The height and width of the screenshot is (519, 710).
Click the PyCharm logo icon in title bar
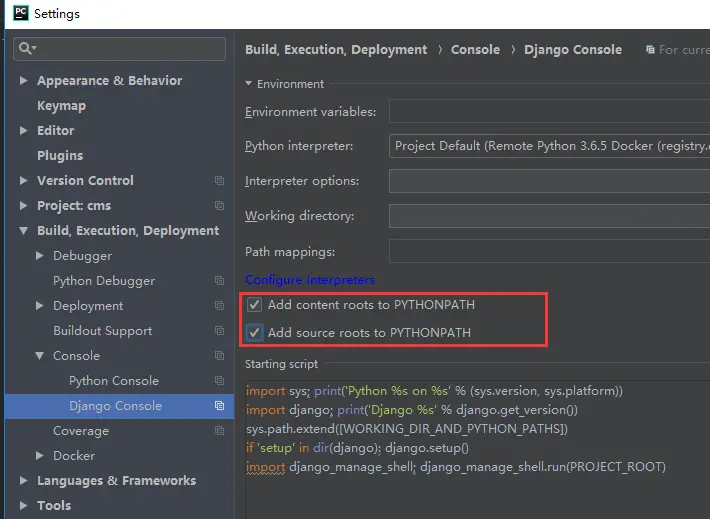[20, 14]
